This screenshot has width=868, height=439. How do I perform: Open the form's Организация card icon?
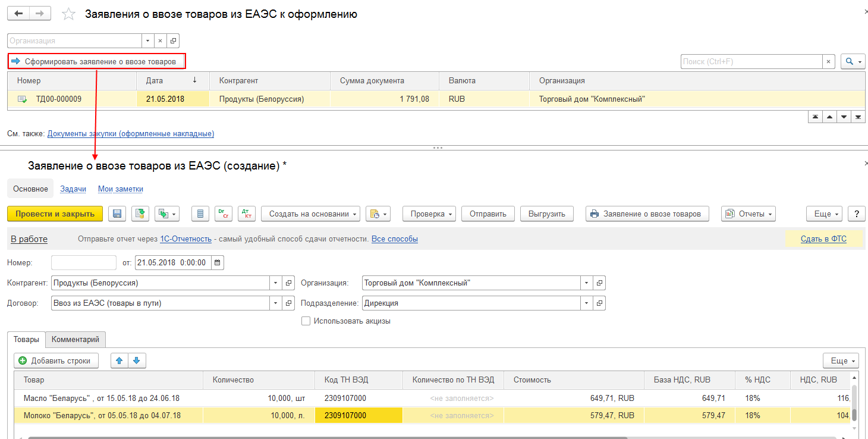599,283
